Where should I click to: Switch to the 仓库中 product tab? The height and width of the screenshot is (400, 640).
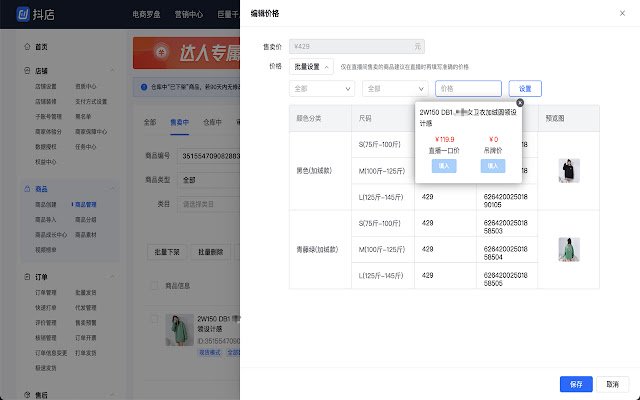coord(212,122)
